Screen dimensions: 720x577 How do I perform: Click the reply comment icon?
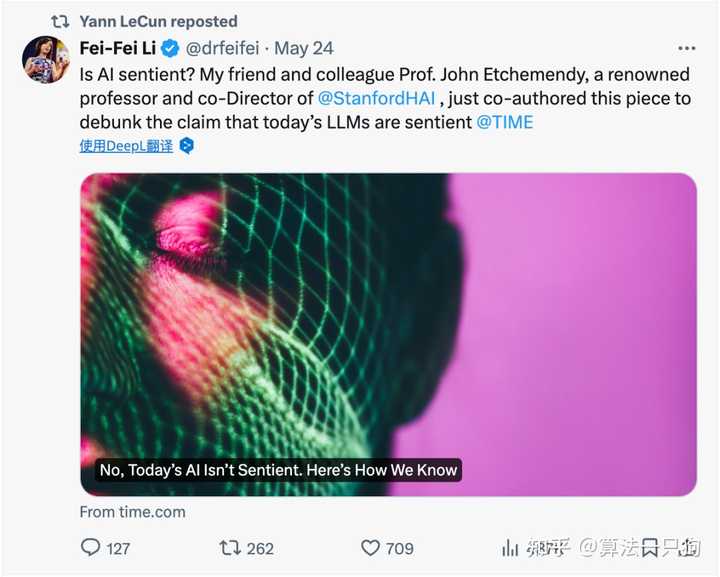90,547
